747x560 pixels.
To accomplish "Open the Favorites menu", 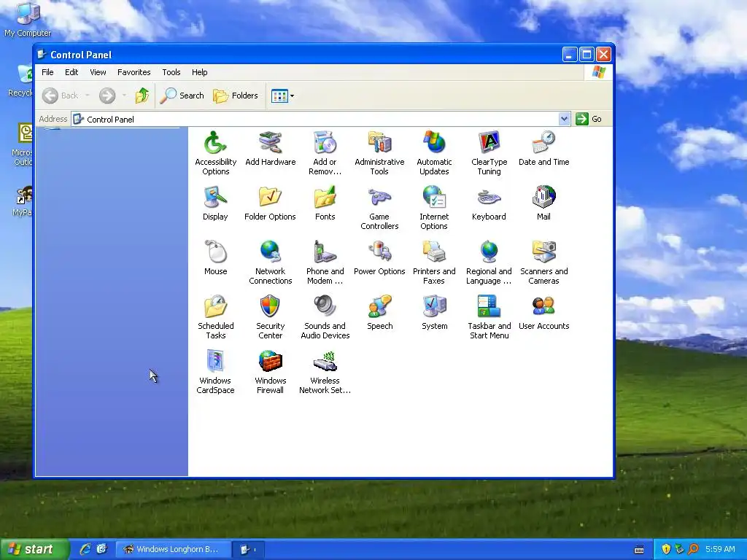I will (134, 72).
